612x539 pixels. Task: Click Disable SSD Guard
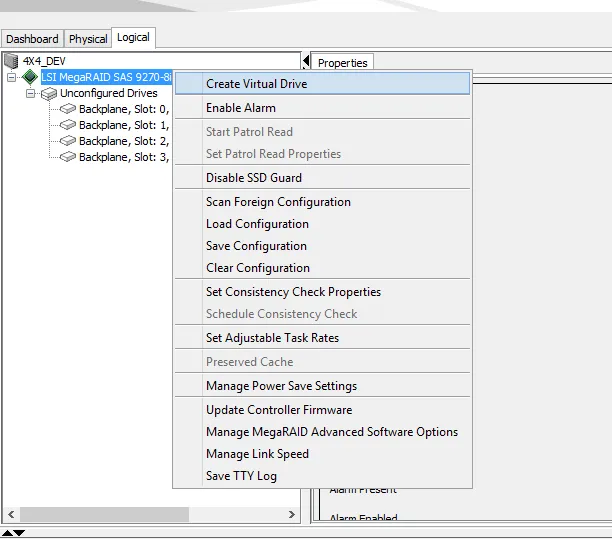[x=322, y=178]
